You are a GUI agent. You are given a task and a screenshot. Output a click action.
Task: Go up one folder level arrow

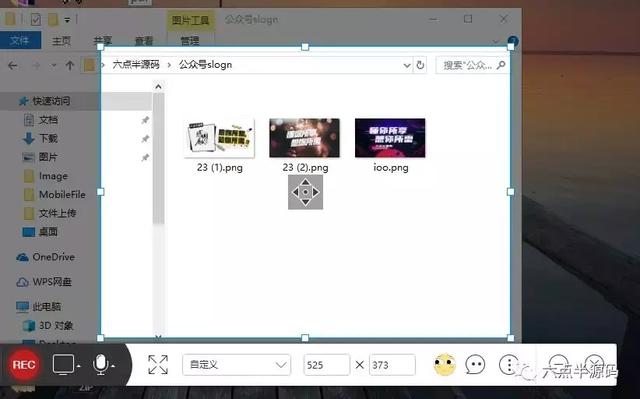coord(70,65)
